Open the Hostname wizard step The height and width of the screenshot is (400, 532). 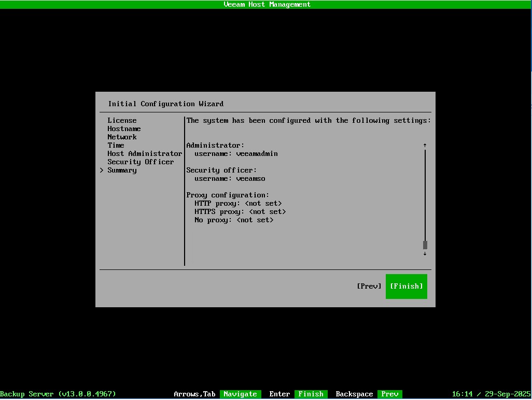[x=124, y=129]
